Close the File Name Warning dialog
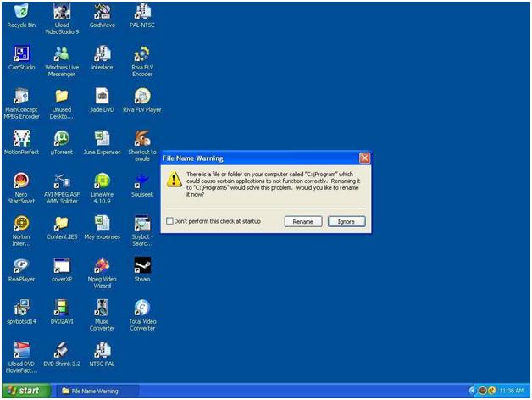Image resolution: width=532 pixels, height=400 pixels. click(x=365, y=158)
